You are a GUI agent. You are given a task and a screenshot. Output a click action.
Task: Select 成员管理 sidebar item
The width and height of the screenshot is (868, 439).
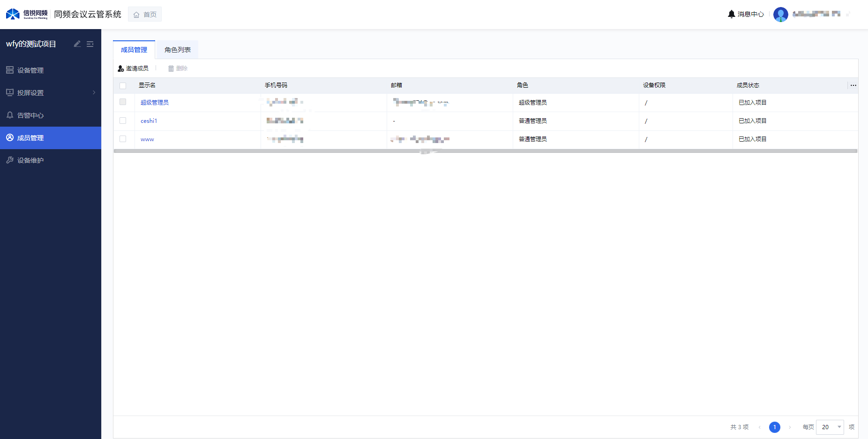tap(51, 138)
